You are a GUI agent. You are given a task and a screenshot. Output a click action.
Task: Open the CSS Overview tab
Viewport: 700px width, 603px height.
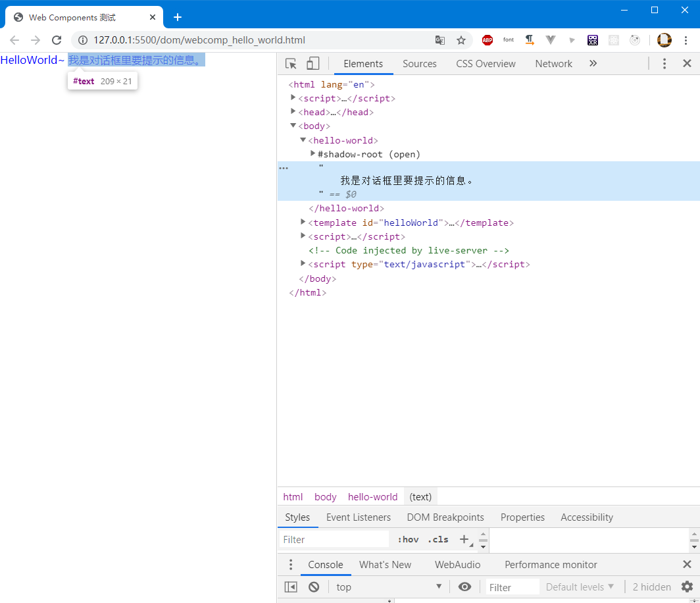486,64
